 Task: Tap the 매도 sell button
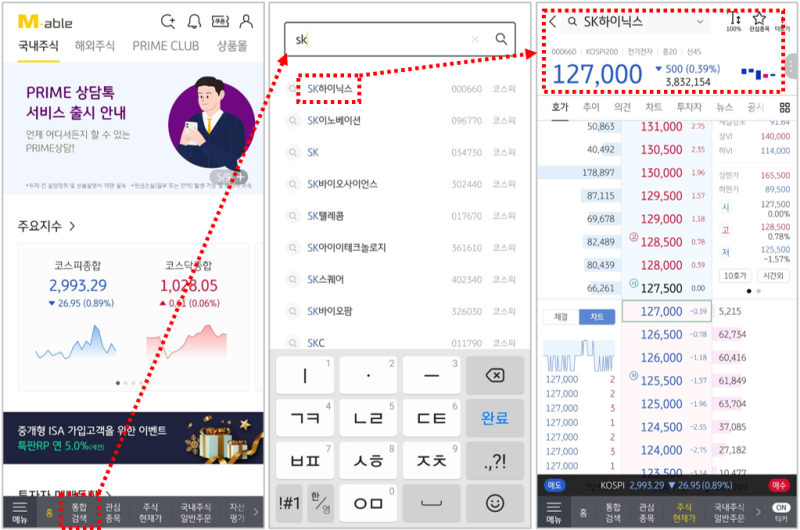click(x=555, y=485)
